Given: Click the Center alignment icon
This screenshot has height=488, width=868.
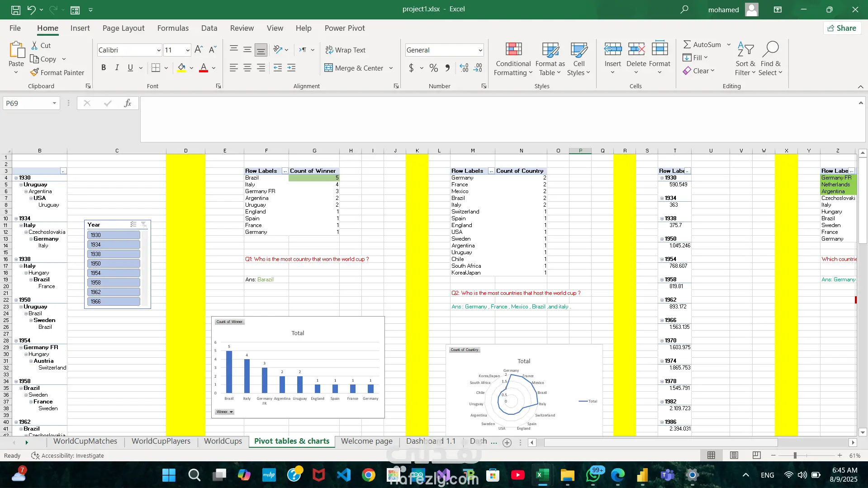Looking at the screenshot, I should point(247,68).
